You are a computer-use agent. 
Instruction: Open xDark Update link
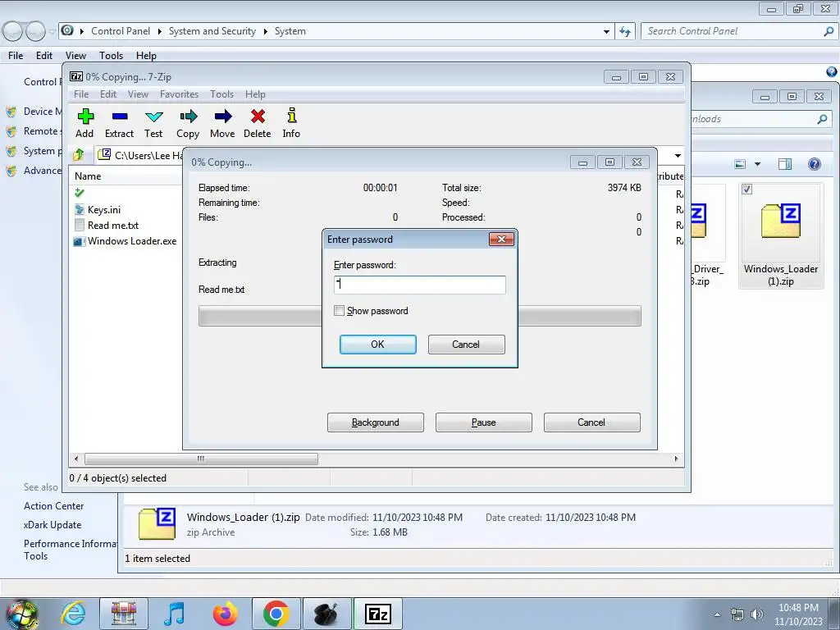(x=52, y=525)
